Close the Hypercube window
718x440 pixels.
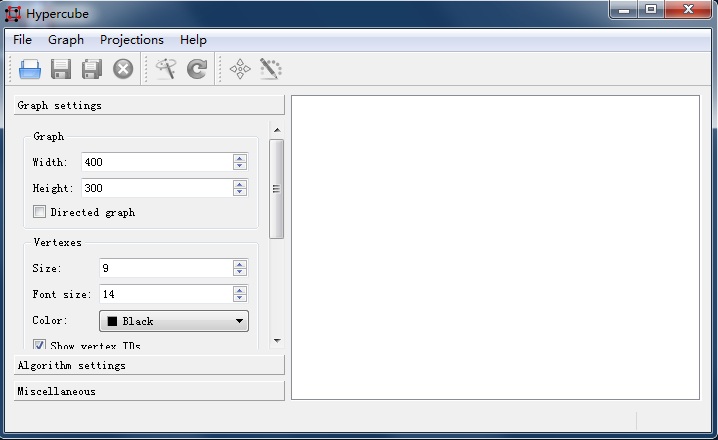tap(688, 9)
